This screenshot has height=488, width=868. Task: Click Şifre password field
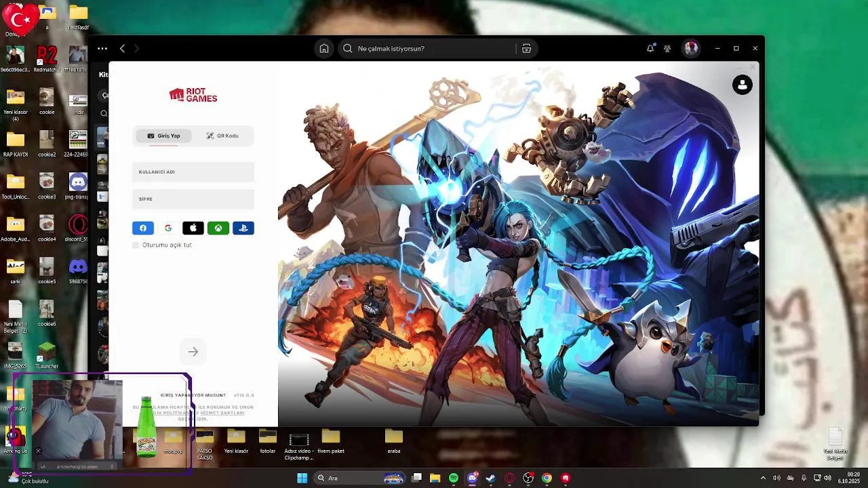(193, 199)
